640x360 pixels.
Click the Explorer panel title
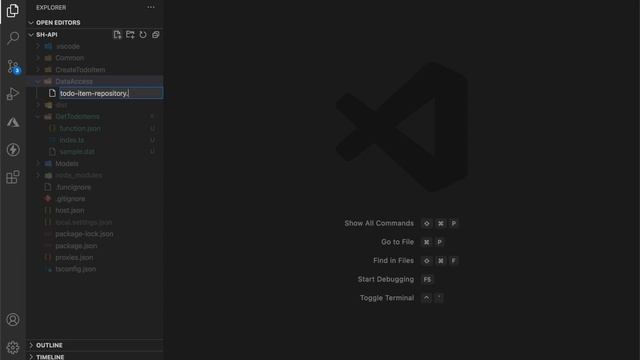tap(51, 7)
